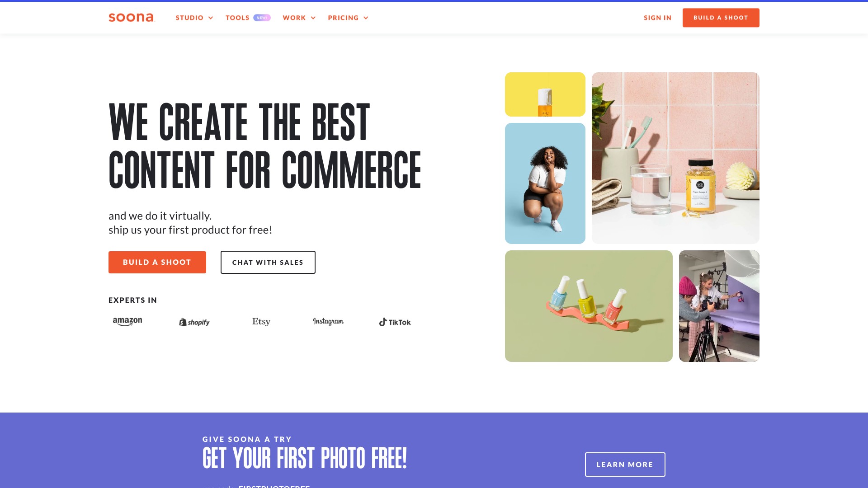This screenshot has height=488, width=868.
Task: Expand the Studio dropdown chevron
Action: pyautogui.click(x=211, y=18)
